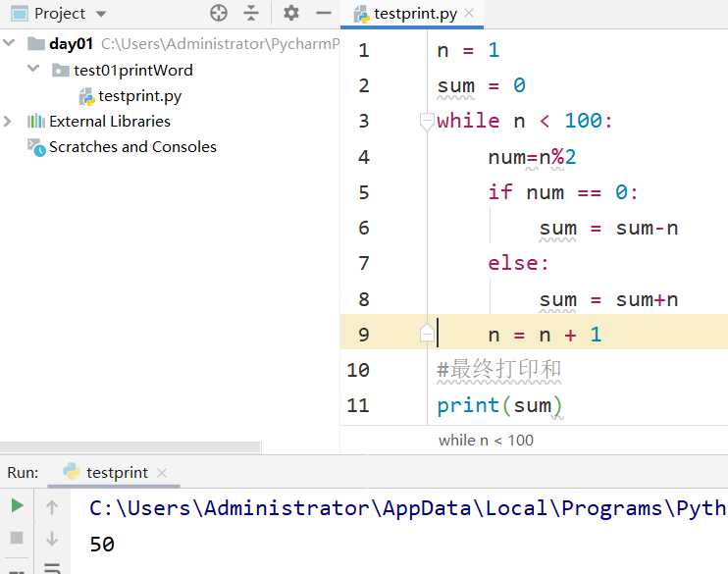Viewport: 728px width, 574px height.
Task: Click the Scratches and Consoles icon
Action: coord(36,147)
